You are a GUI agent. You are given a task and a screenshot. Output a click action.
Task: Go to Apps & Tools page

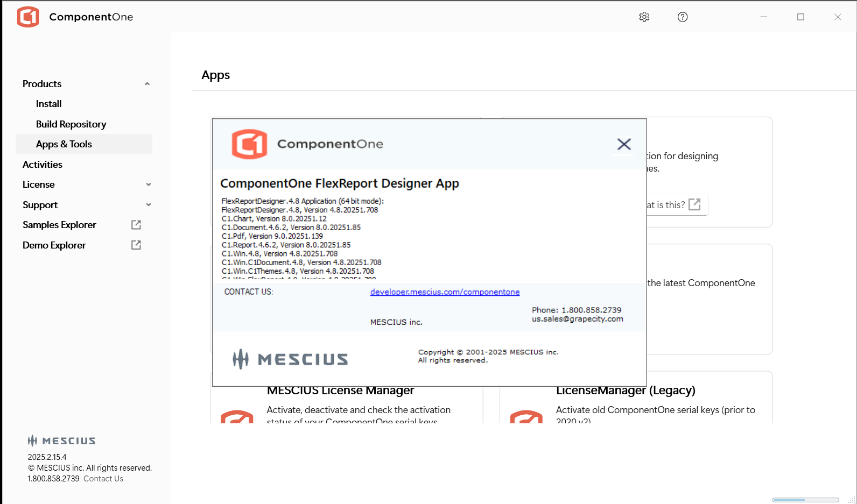click(64, 144)
